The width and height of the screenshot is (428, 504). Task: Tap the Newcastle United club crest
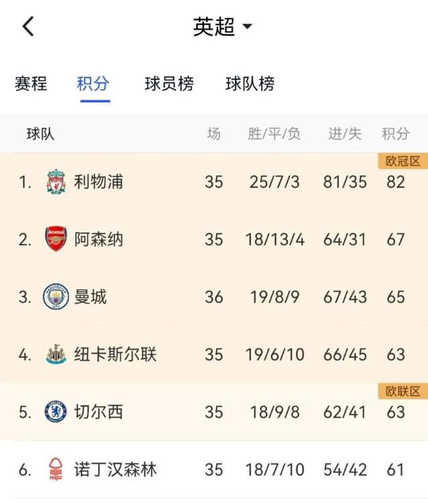[56, 354]
